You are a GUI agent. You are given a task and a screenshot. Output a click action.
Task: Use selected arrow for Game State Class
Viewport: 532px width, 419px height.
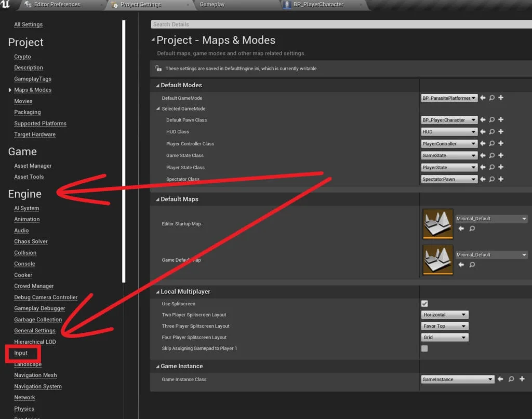click(x=483, y=155)
